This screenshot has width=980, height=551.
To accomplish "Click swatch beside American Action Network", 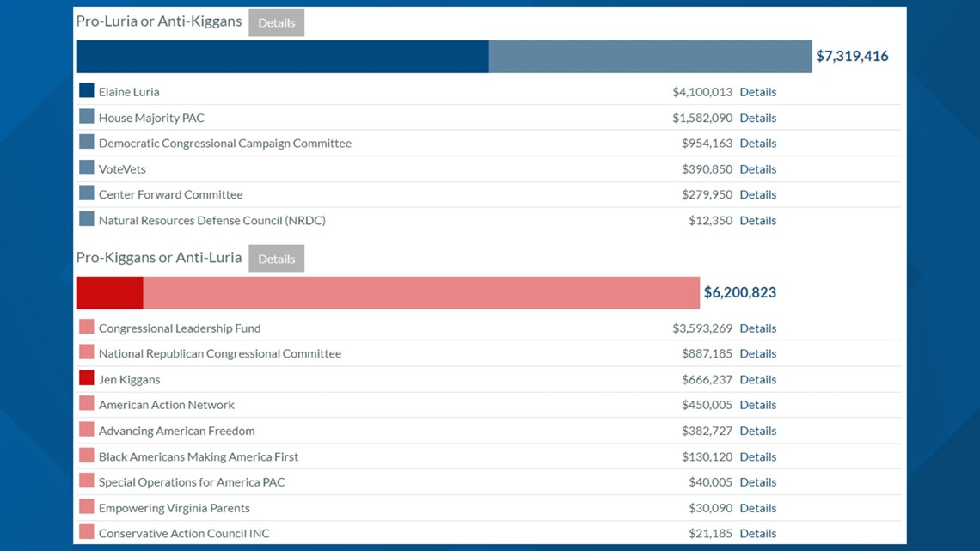I will tap(87, 403).
